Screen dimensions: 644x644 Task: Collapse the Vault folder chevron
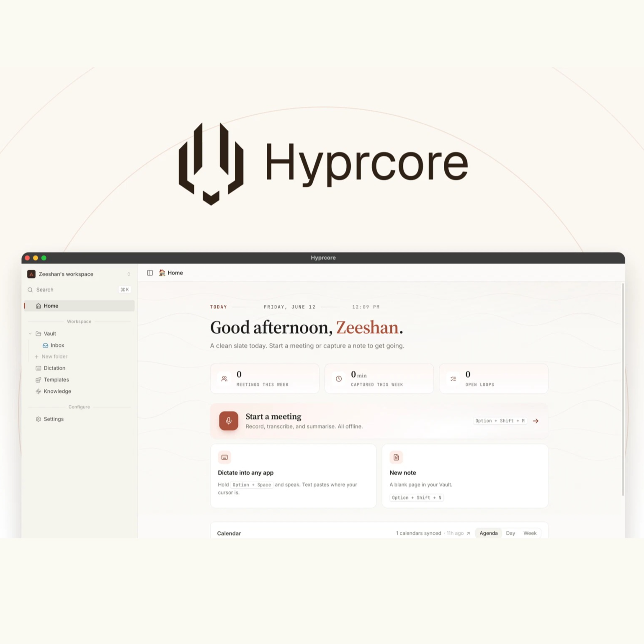pyautogui.click(x=30, y=334)
